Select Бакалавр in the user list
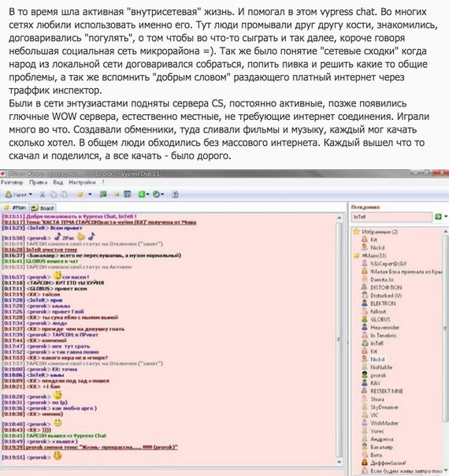The image size is (449, 476). coord(381,447)
